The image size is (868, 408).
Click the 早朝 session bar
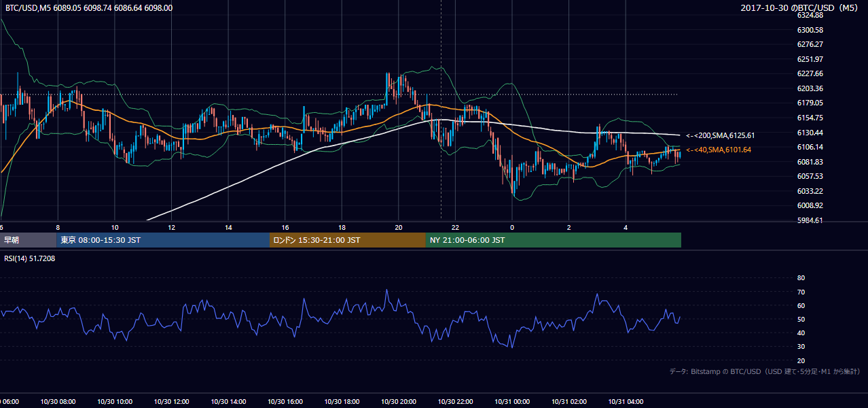pyautogui.click(x=28, y=240)
